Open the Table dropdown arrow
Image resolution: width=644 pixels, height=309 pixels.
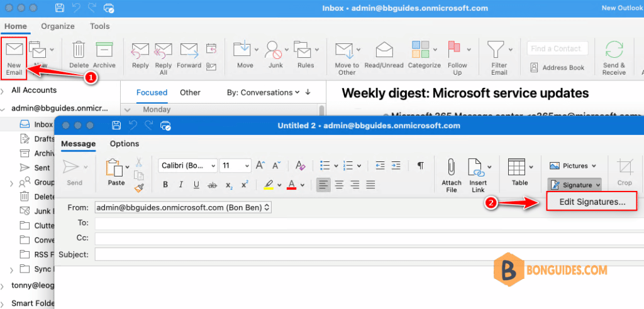click(x=531, y=166)
